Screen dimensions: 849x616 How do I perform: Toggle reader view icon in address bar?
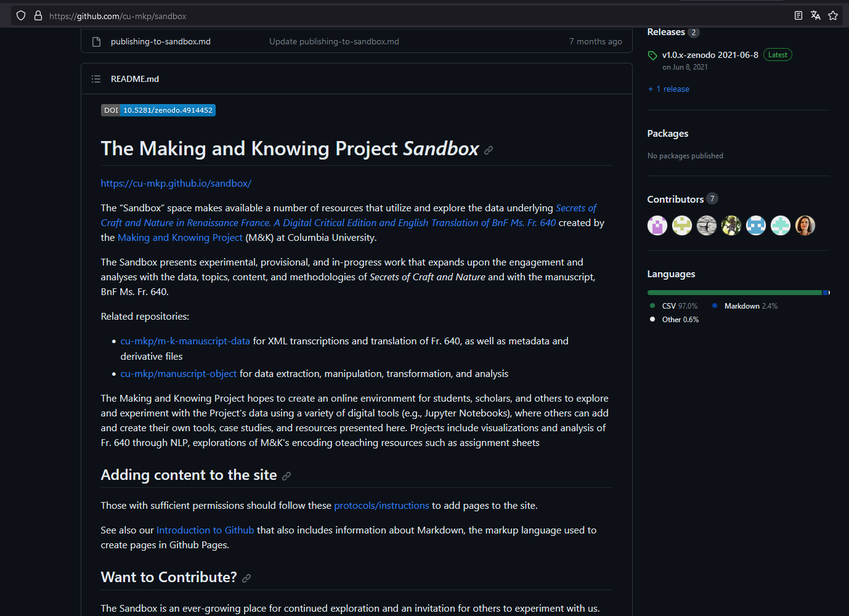tap(798, 16)
